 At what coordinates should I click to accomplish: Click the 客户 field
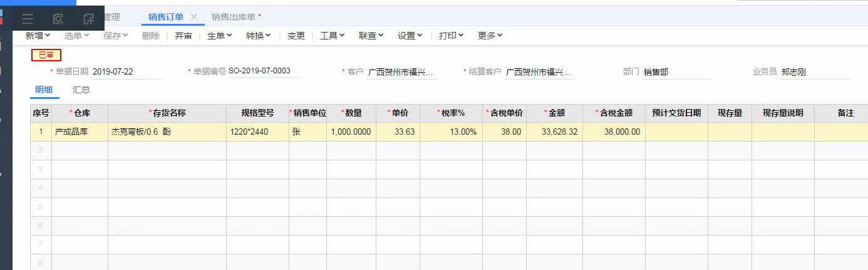tap(401, 72)
